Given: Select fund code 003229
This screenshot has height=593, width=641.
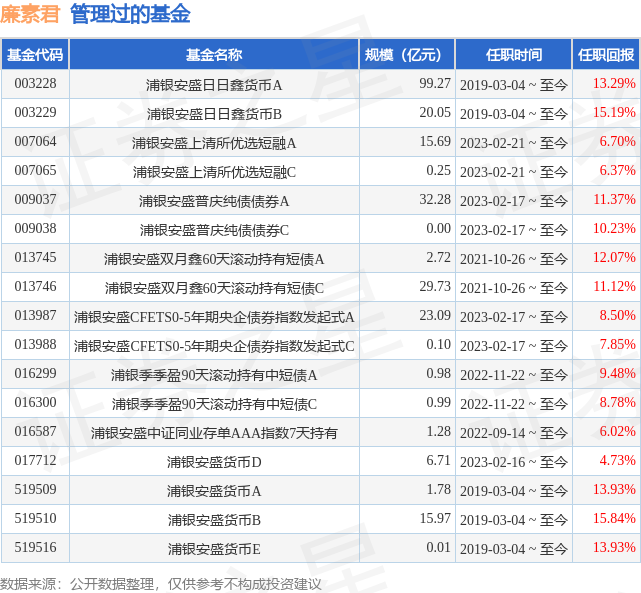Looking at the screenshot, I should coord(35,113).
